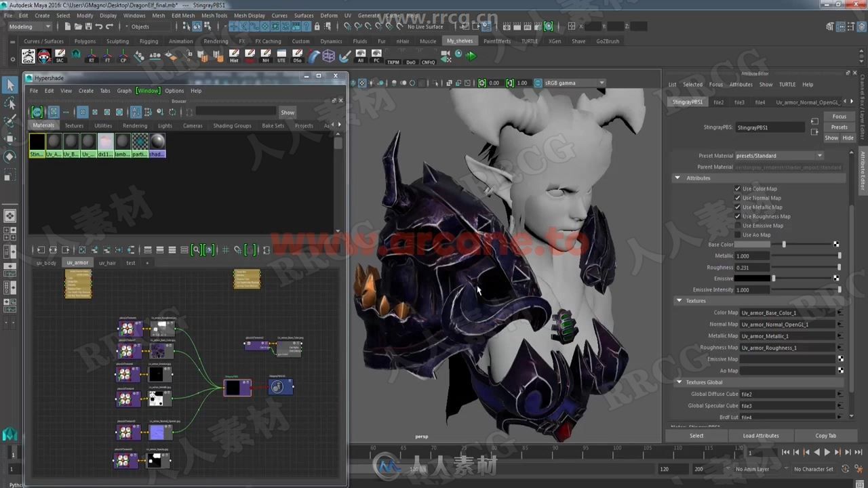The height and width of the screenshot is (488, 868).
Task: Open the Preset Material dropdown
Action: 779,155
